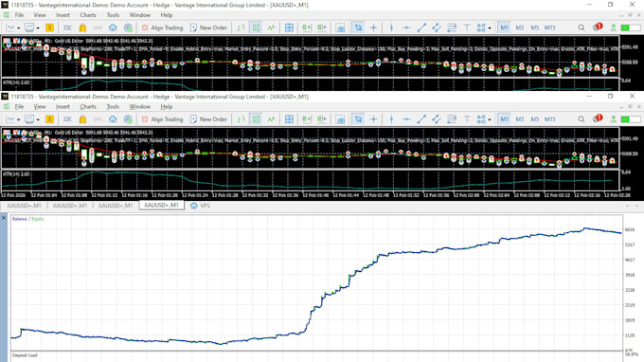
Task: Take a chart screenshot in lower window
Action: pos(341,119)
